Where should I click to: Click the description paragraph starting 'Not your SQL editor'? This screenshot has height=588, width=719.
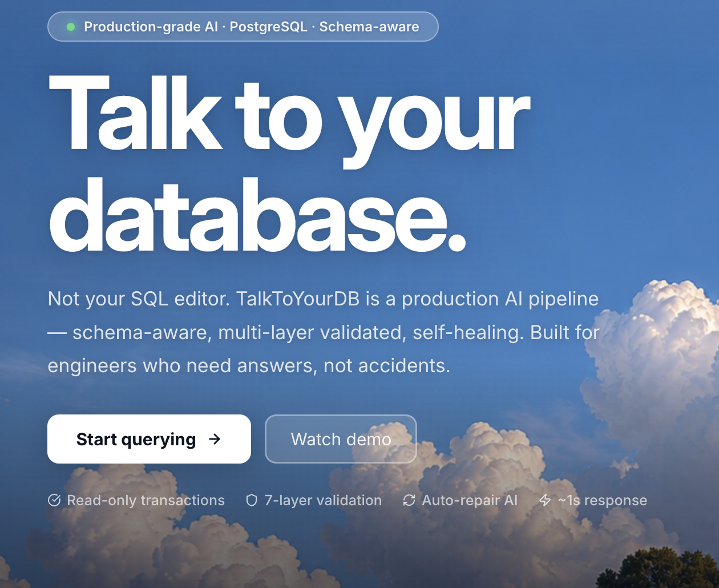[x=324, y=332]
